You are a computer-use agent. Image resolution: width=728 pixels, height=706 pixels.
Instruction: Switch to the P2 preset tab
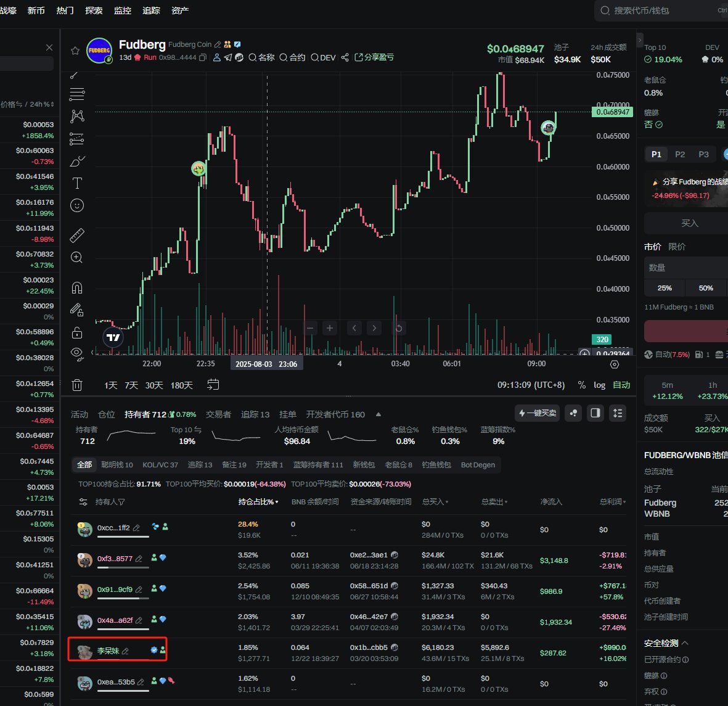[680, 154]
